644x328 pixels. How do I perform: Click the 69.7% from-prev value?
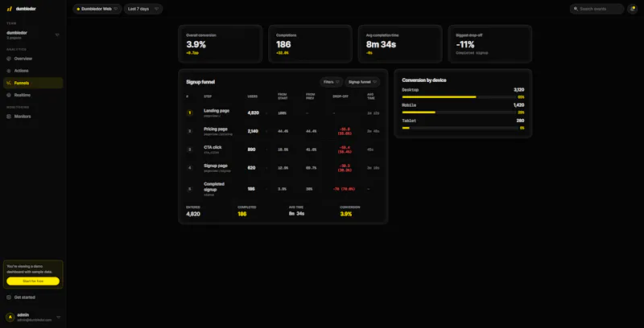click(x=311, y=168)
